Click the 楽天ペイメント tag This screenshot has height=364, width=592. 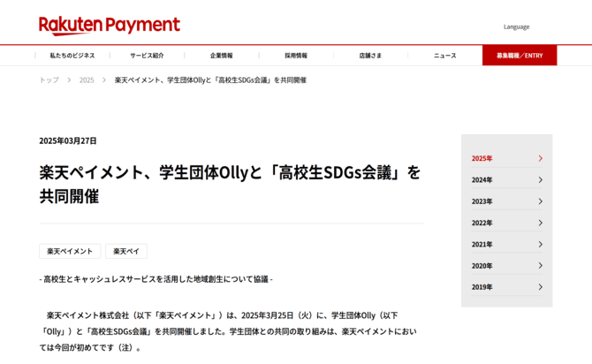70,252
